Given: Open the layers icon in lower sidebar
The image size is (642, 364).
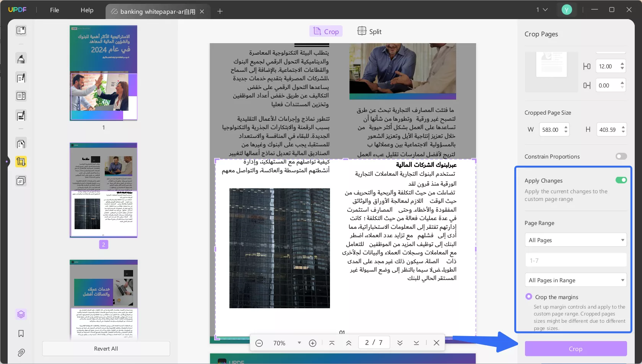Looking at the screenshot, I should (21, 314).
